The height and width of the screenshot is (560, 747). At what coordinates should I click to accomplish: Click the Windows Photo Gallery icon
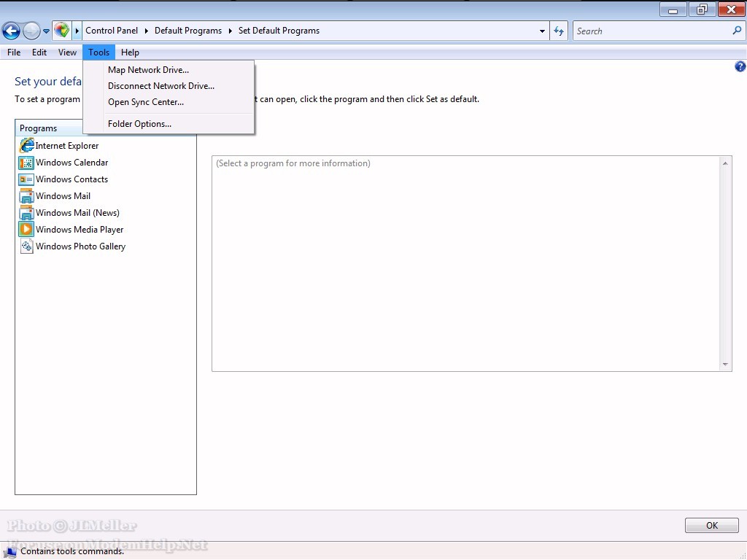point(26,246)
